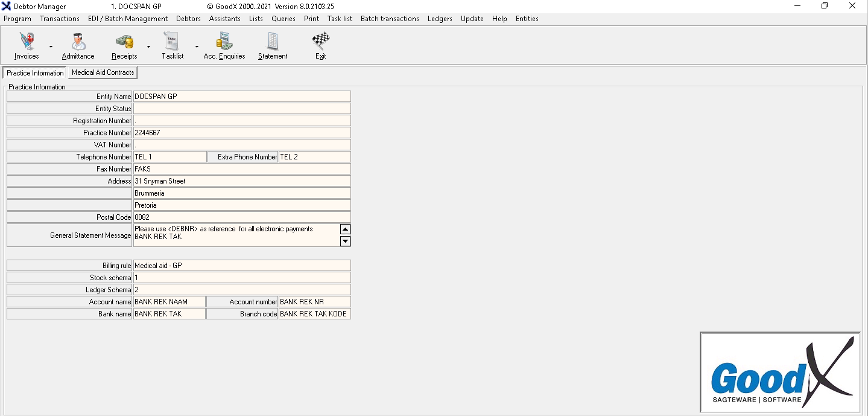Expand the Tasklist dropdown arrow

[197, 46]
